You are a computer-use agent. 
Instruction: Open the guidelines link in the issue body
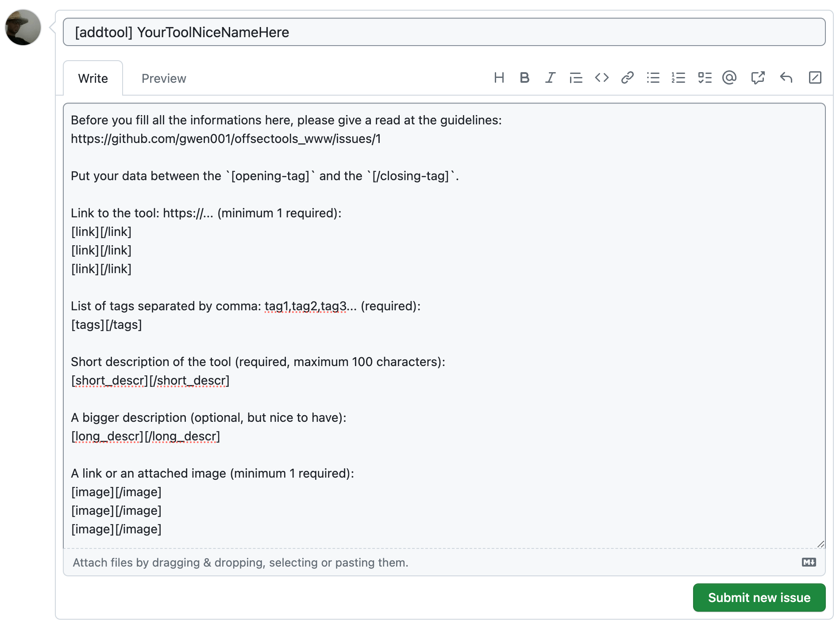(227, 138)
